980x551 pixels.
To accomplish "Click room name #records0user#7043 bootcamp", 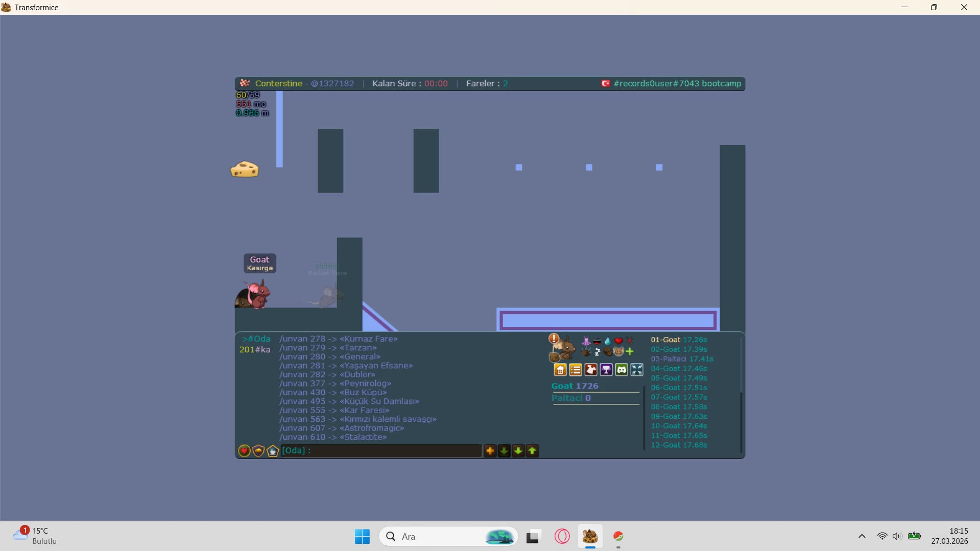I will pyautogui.click(x=677, y=83).
